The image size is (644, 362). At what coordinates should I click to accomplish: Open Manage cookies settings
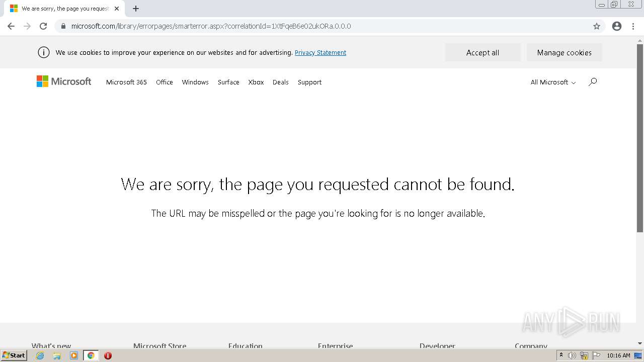(x=565, y=52)
